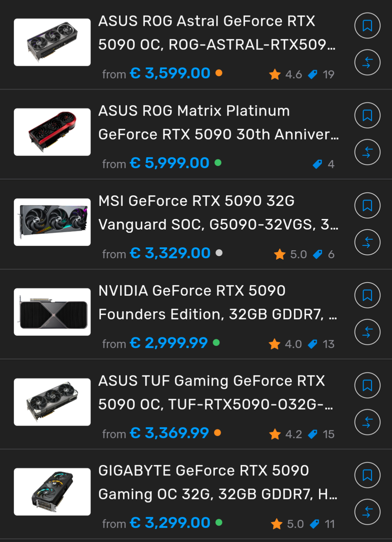392x542 pixels.
Task: Add ASUS ROG Matrix Platinum to comparison
Action: tap(367, 152)
